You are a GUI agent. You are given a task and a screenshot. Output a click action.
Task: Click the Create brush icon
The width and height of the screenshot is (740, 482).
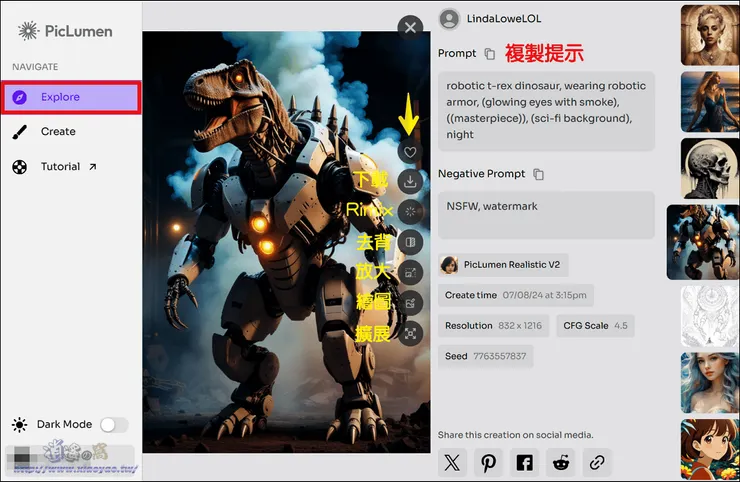(19, 132)
